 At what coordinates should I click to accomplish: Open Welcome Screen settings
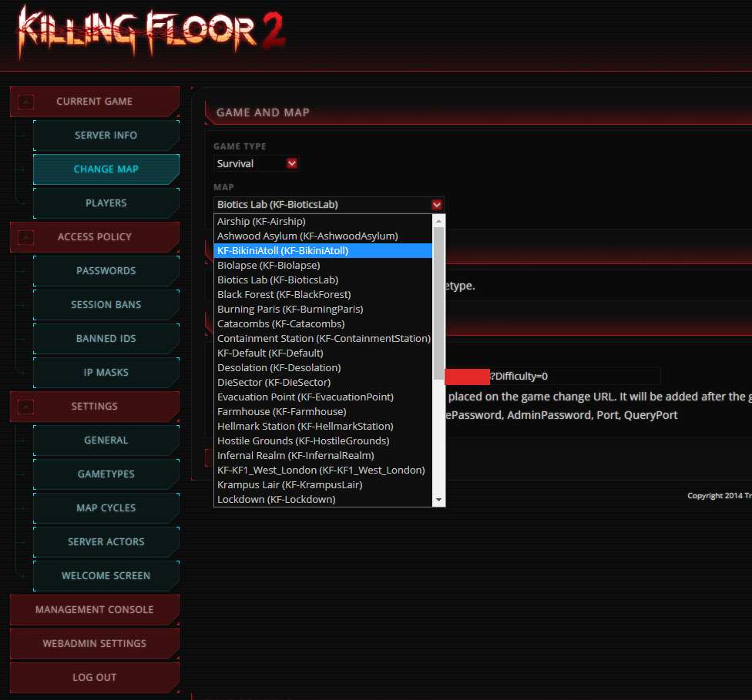click(x=106, y=576)
